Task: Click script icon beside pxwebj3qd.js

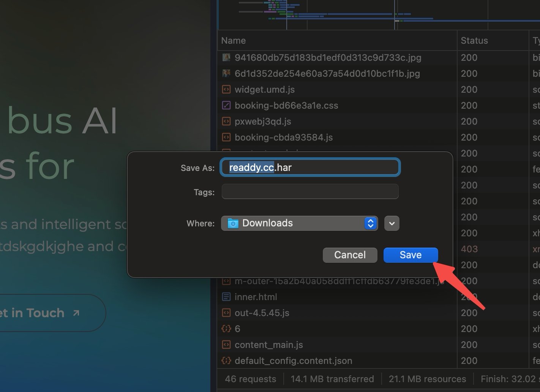Action: click(226, 122)
